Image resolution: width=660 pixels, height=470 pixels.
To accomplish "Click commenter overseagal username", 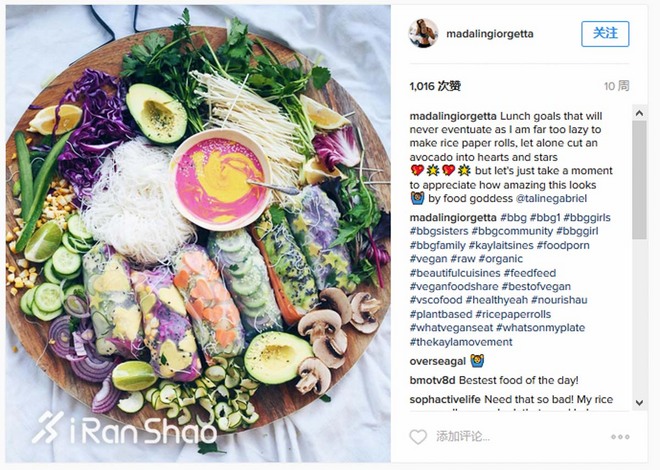I will tap(437, 361).
